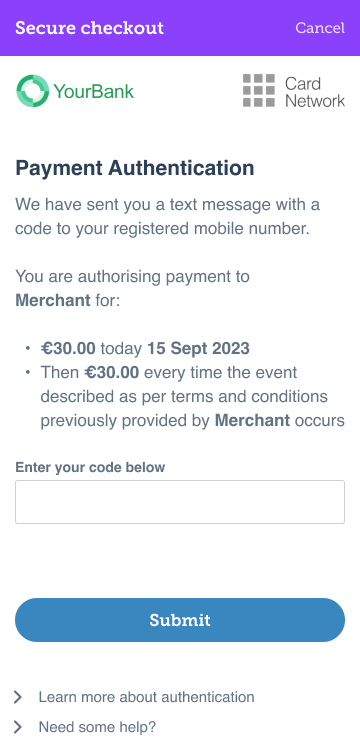Click the bold Merchant name before 'for:'
Screen dimensions: 360x754
[53, 301]
